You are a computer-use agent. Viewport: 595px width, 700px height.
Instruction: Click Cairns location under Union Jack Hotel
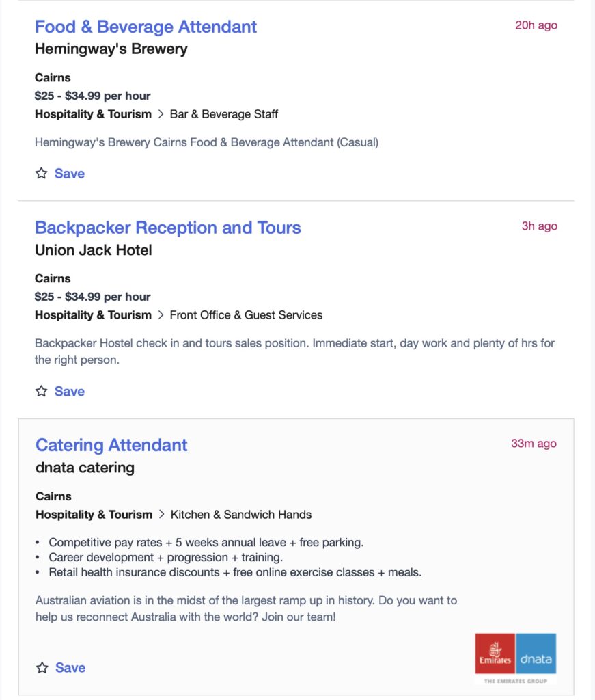[53, 279]
